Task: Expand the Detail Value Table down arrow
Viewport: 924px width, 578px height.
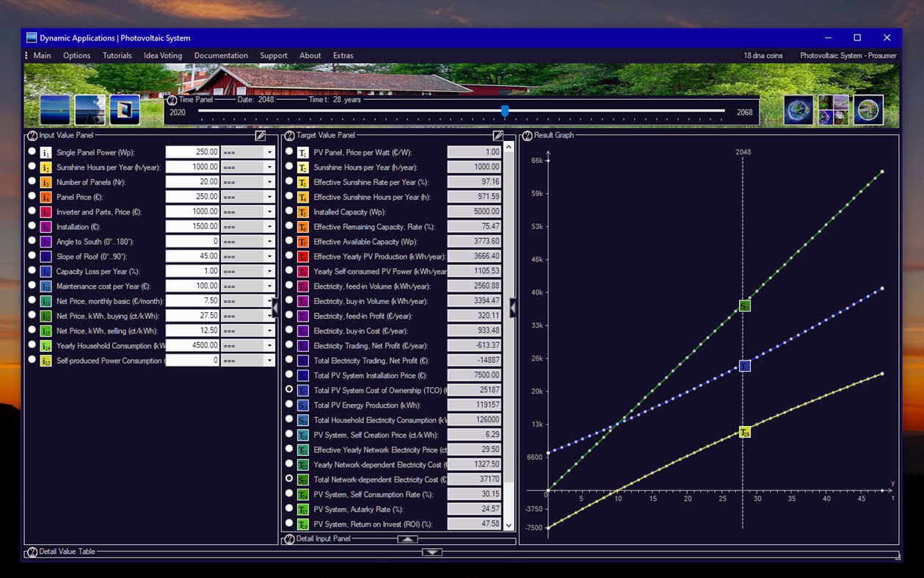Action: coord(432,552)
